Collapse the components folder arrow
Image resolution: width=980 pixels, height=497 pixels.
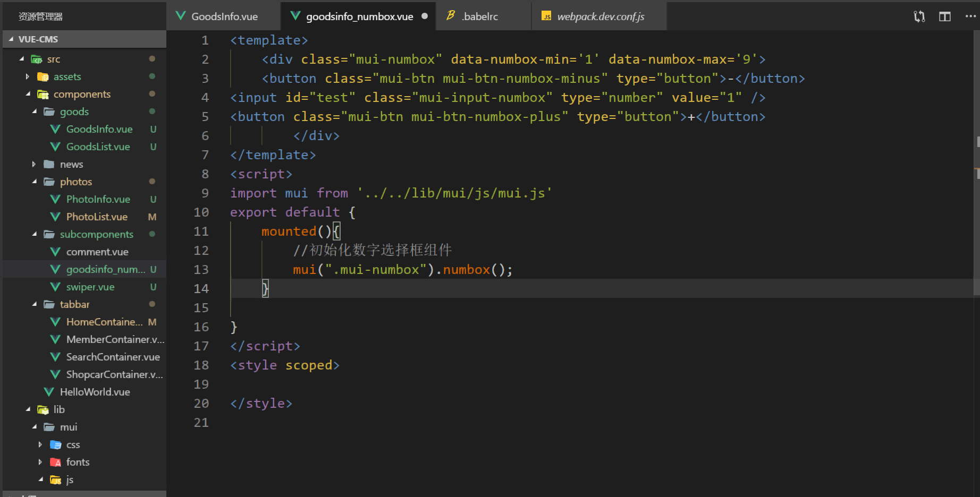pos(28,94)
